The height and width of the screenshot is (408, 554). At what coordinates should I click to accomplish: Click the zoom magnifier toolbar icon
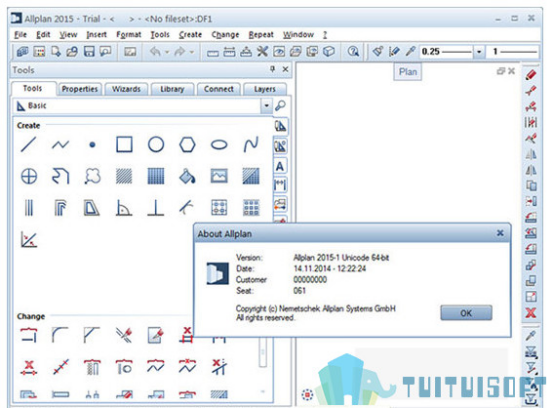point(353,52)
